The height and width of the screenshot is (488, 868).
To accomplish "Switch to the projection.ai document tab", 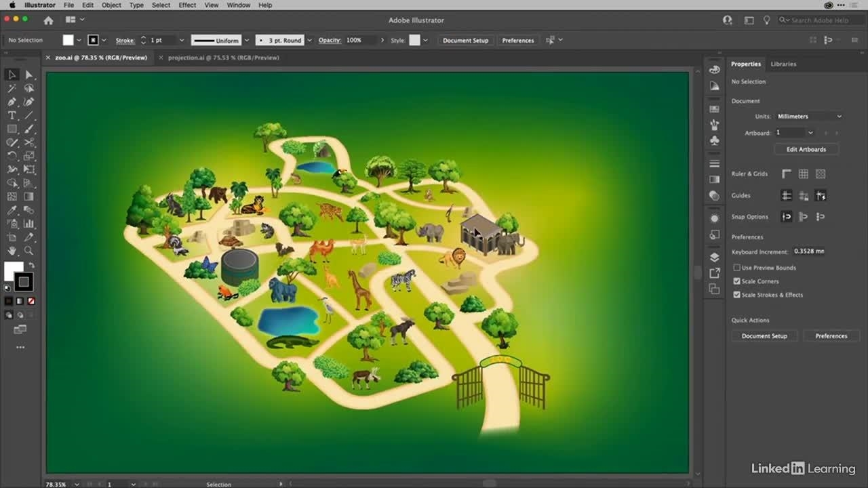I will pyautogui.click(x=223, y=58).
